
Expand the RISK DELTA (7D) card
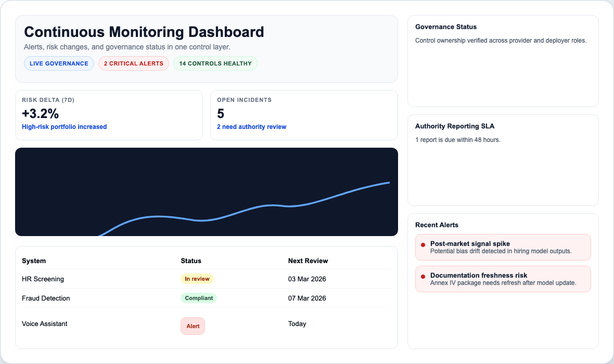pos(109,115)
